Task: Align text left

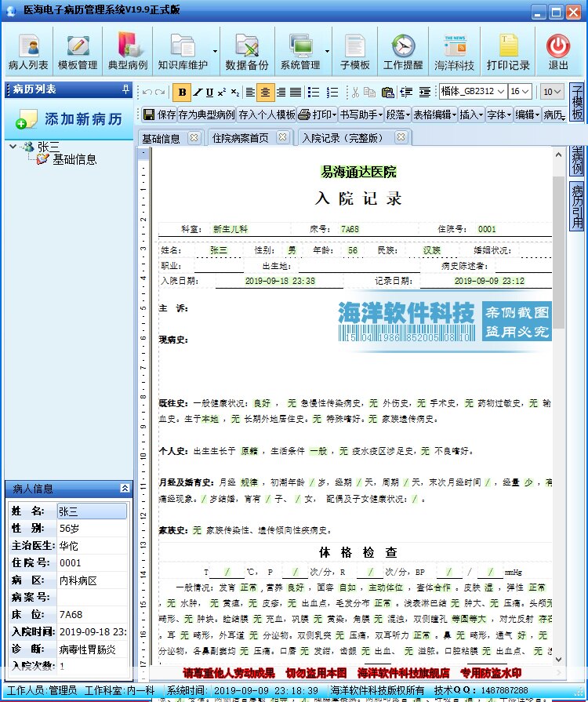Action: click(250, 93)
